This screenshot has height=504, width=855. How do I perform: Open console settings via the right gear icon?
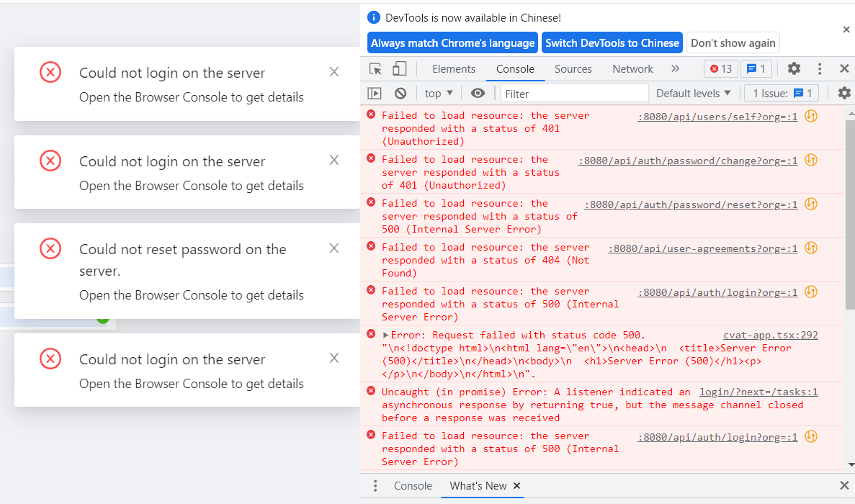pyautogui.click(x=843, y=93)
